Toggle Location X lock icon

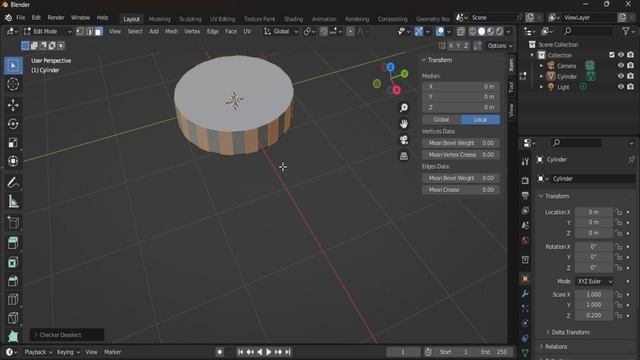(619, 212)
